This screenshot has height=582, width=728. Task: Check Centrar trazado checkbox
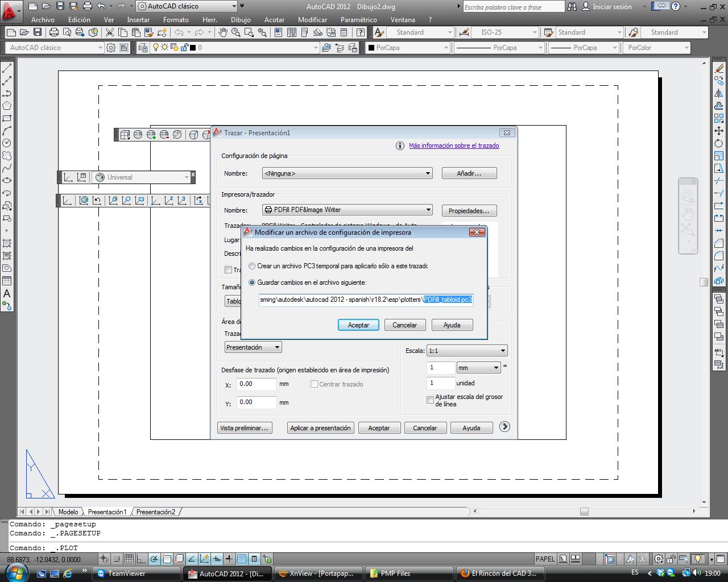[x=314, y=384]
